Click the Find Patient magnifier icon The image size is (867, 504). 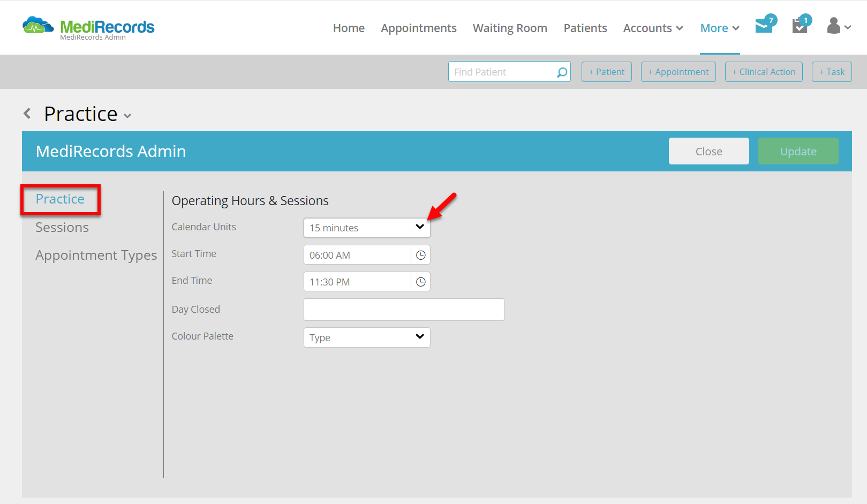(x=562, y=72)
